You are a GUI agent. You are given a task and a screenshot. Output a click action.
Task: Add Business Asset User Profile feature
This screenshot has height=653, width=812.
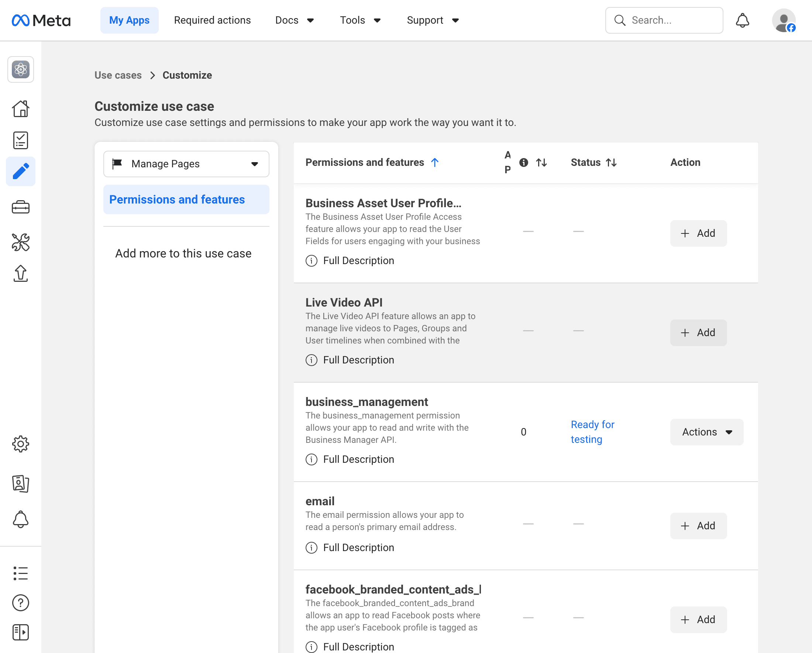(x=698, y=233)
